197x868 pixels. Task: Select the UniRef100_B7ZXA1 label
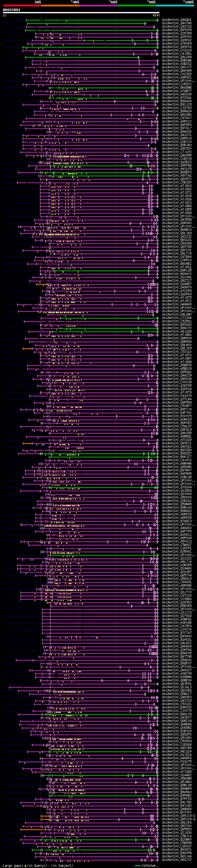pos(177,98)
